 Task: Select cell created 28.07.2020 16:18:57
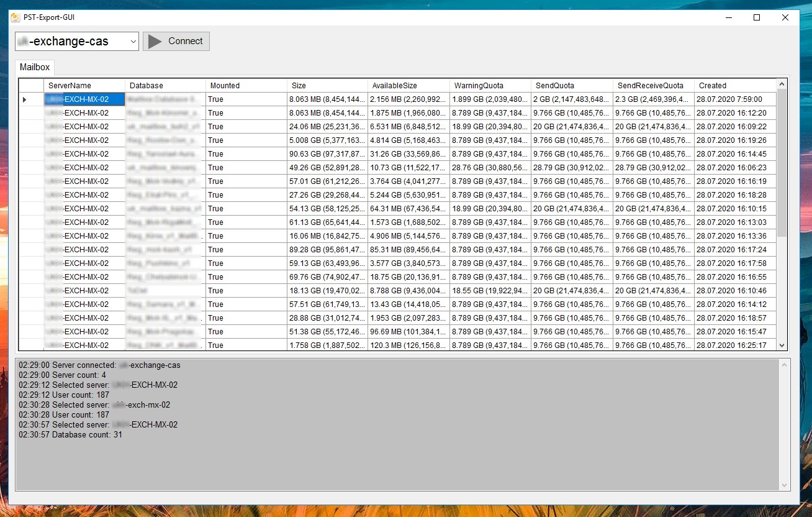pyautogui.click(x=735, y=318)
